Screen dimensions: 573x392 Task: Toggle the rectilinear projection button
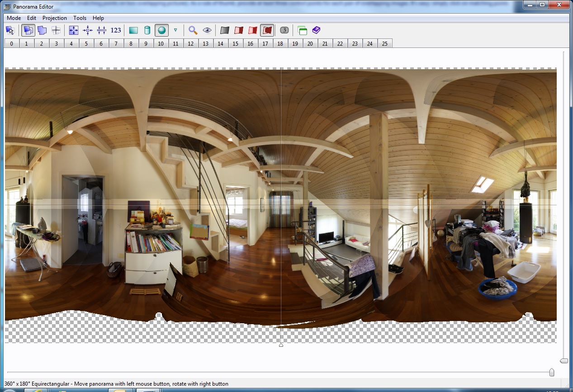(x=133, y=30)
